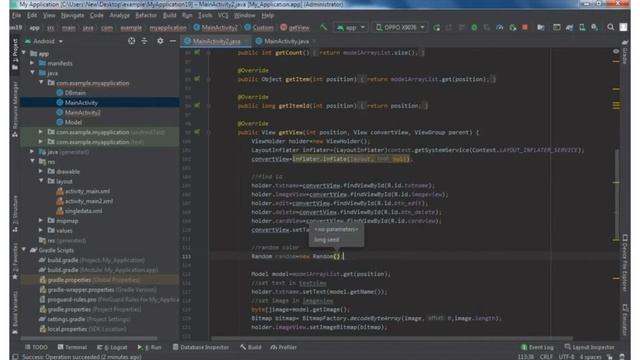The height and width of the screenshot is (360, 640).
Task: Click the Make Project hammer icon
Action: click(x=323, y=27)
